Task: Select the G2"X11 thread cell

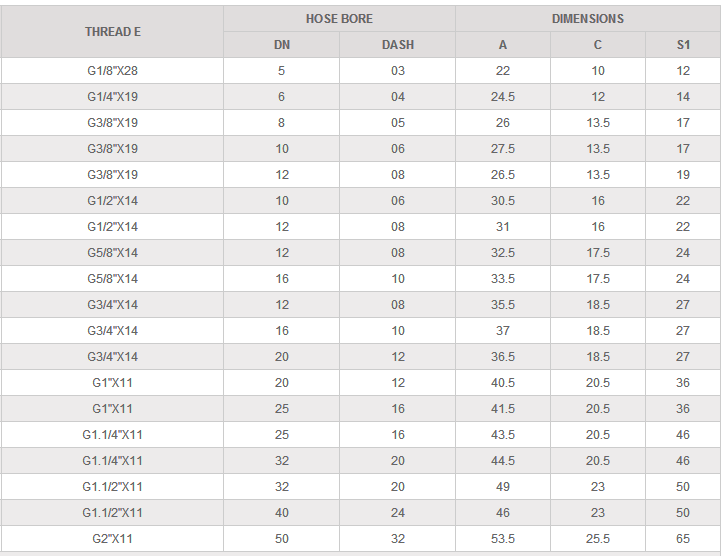Action: (x=112, y=539)
